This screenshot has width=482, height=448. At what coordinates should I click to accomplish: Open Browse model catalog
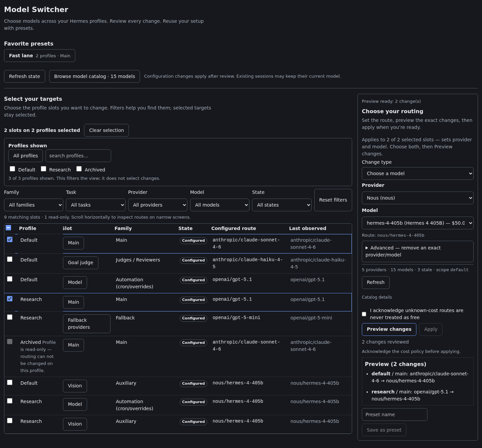pos(94,76)
